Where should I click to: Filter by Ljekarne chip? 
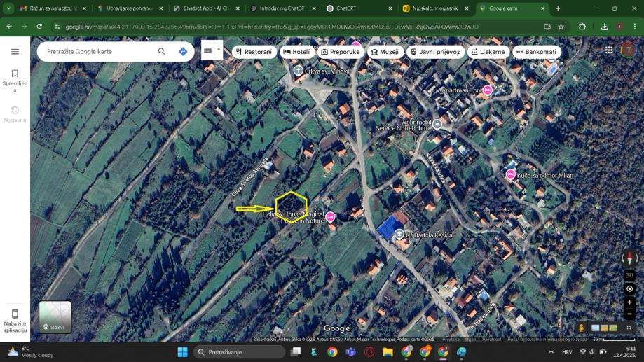[x=488, y=52]
